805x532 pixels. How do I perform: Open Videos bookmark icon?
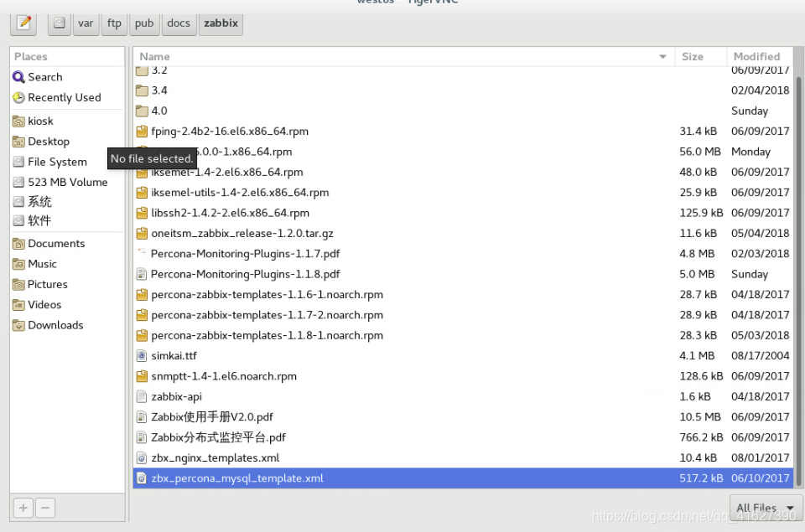(18, 305)
